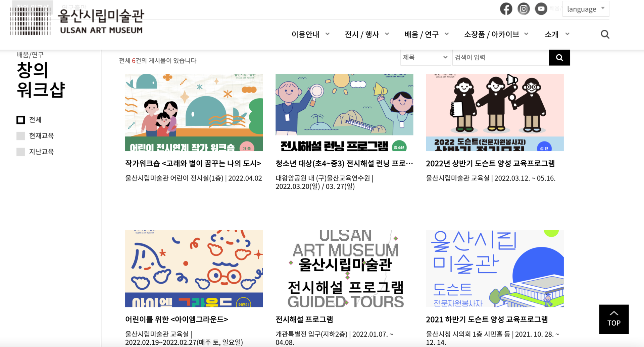
Task: Click the black search submit button
Action: [559, 58]
